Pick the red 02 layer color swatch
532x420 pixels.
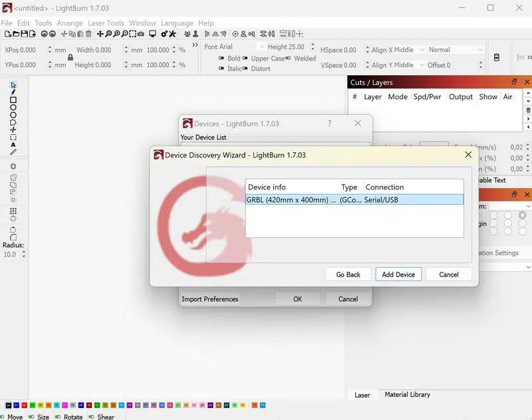[25, 405]
